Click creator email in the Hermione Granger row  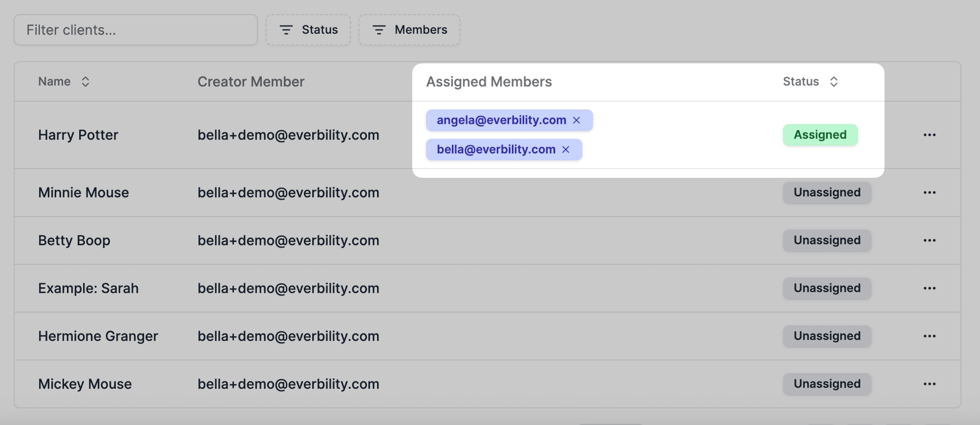(288, 336)
